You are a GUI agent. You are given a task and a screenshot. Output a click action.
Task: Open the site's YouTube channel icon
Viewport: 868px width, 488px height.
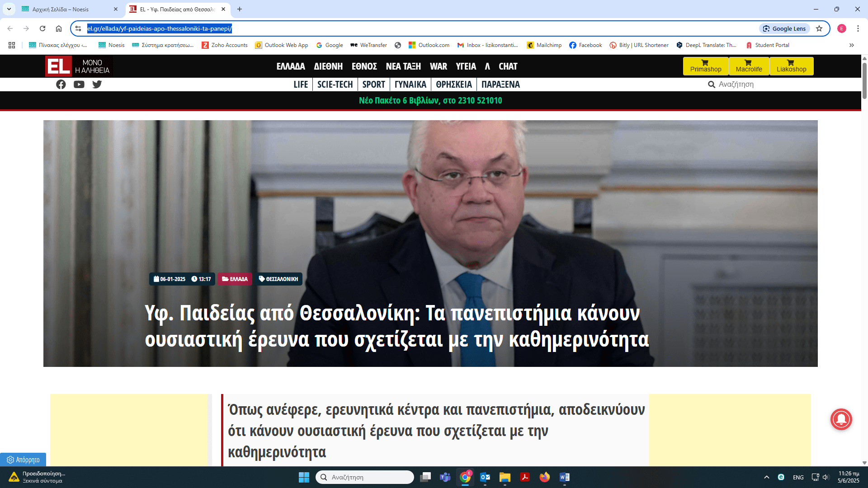click(x=79, y=84)
